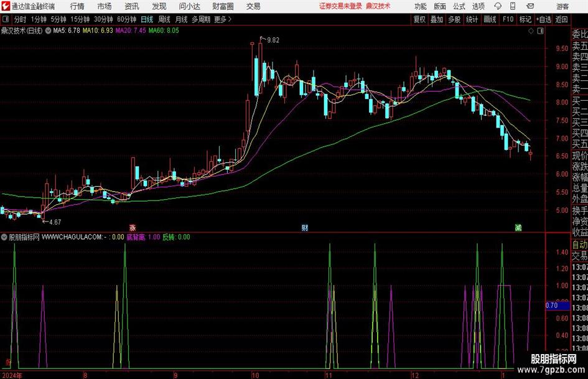Click the MA10: 6.93 indicator value
This screenshot has height=379, width=588.
(98, 30)
